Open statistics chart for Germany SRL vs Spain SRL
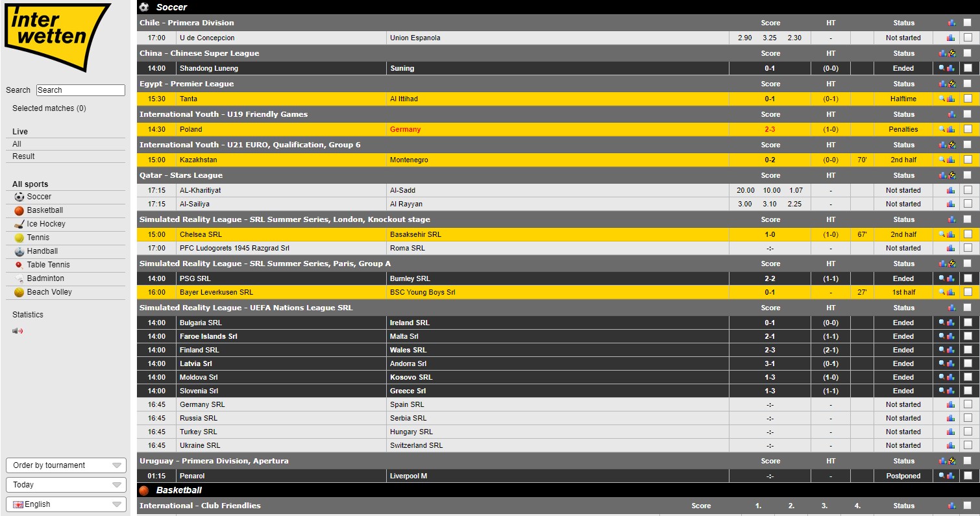The height and width of the screenshot is (516, 980). click(951, 404)
